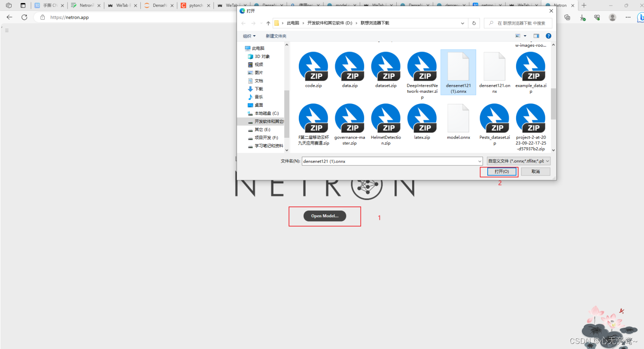The height and width of the screenshot is (349, 644).
Task: Select the latex.zip file
Action: 422,122
